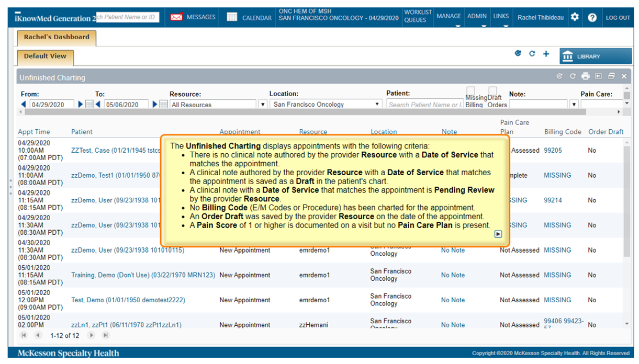Click the help question mark icon

[x=592, y=17]
